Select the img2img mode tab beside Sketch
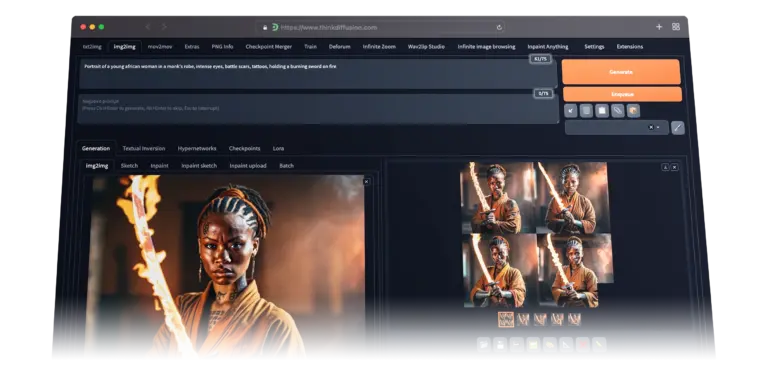This screenshot has width=768, height=376. pos(97,166)
